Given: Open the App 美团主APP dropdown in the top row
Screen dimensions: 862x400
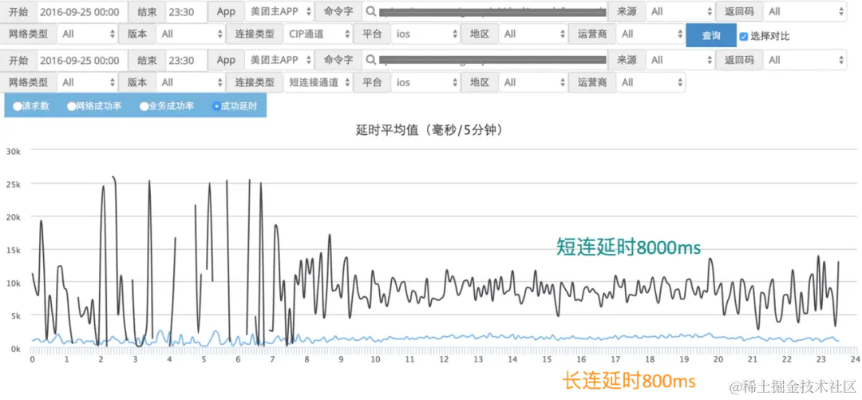Looking at the screenshot, I should pos(273,12).
